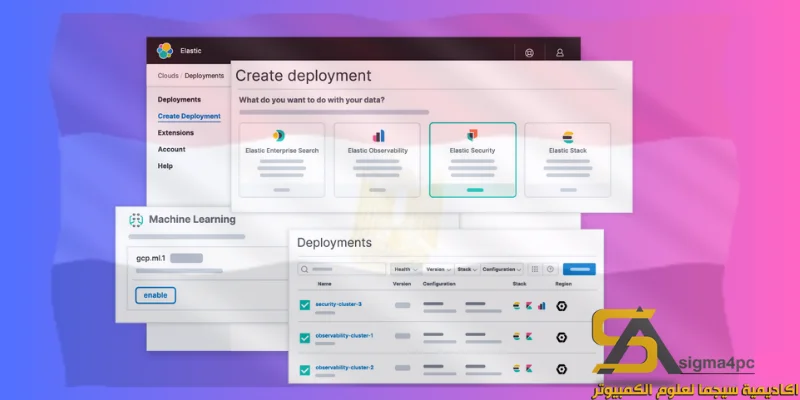
Task: Click Elasticsearch icon in observability-cluster-1 row
Action: (x=516, y=337)
